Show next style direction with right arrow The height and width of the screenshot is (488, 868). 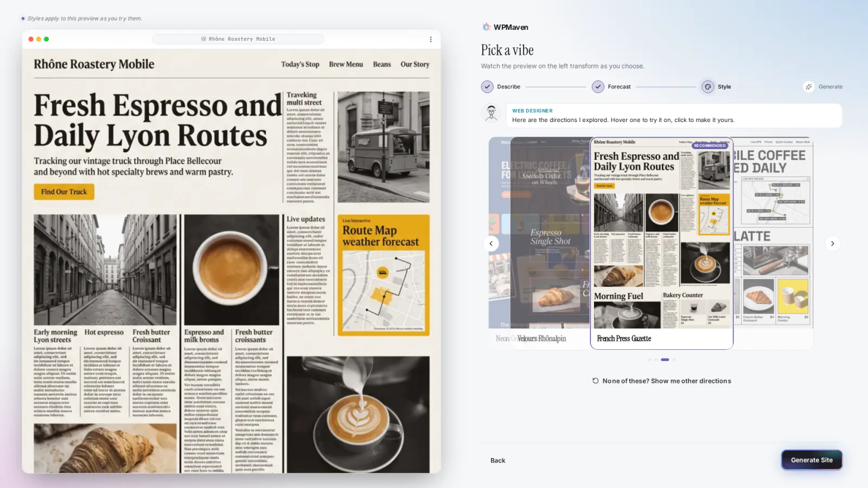[832, 243]
